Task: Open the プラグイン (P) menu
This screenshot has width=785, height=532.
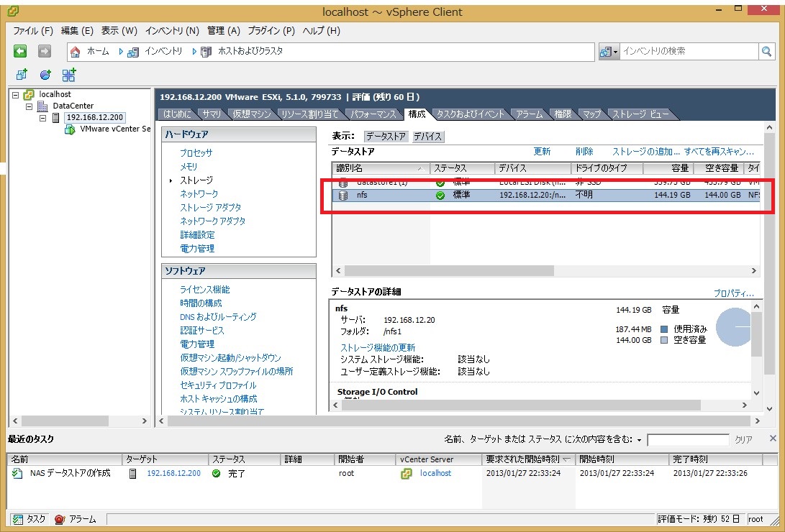Action: pos(271,31)
